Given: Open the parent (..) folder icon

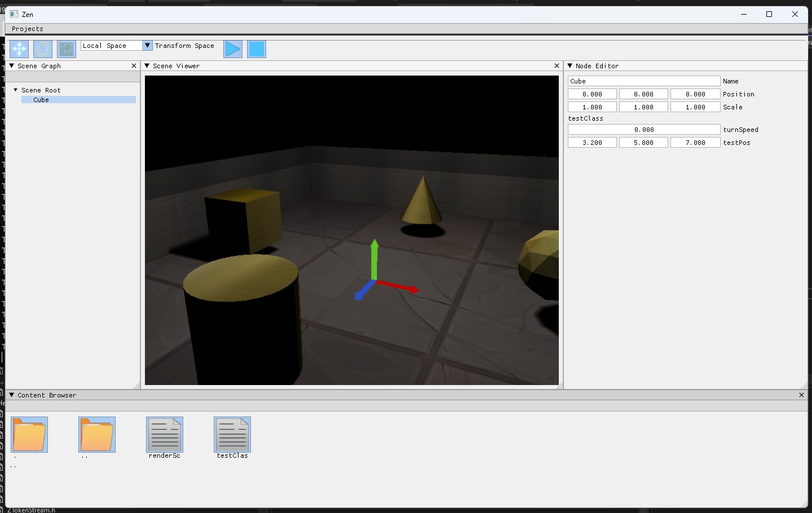Looking at the screenshot, I should (x=97, y=435).
